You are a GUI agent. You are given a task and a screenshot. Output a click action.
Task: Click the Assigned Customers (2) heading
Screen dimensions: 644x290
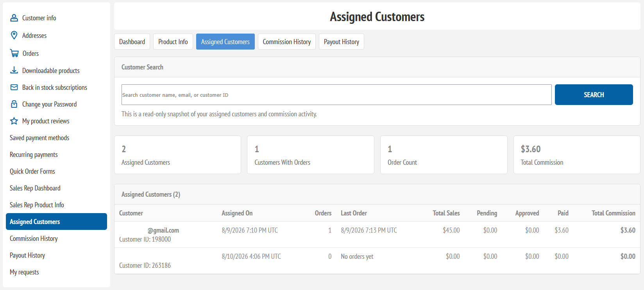tap(151, 194)
